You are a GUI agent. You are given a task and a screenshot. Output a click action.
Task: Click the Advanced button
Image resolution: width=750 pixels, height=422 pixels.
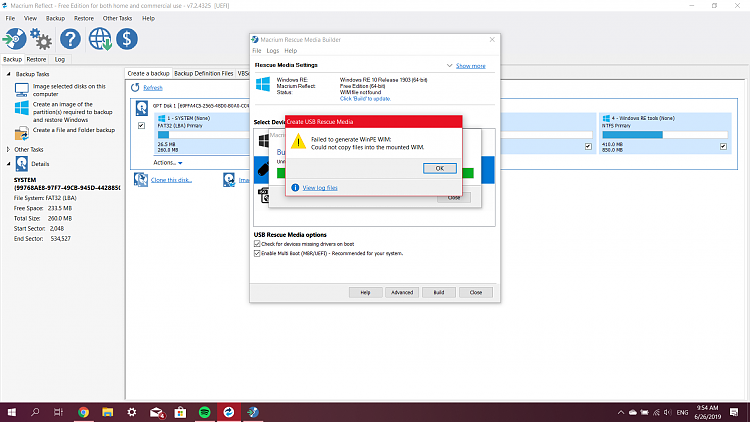[x=402, y=292]
